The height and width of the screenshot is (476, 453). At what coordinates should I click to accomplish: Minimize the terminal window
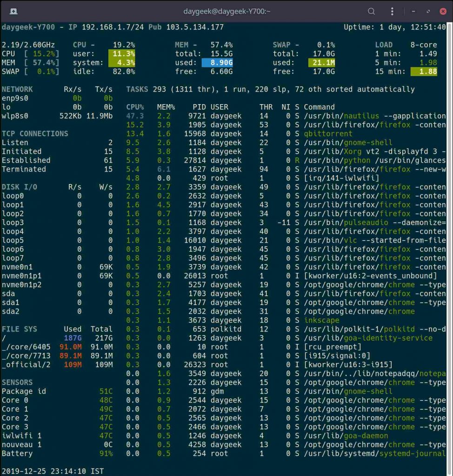[413, 11]
